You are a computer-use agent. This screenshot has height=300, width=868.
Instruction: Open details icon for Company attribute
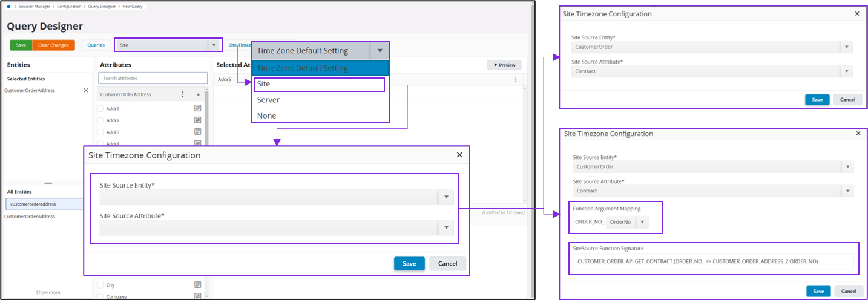click(197, 296)
